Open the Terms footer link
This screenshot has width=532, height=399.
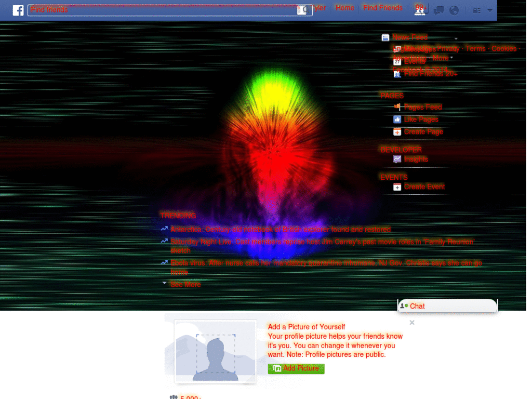click(475, 48)
